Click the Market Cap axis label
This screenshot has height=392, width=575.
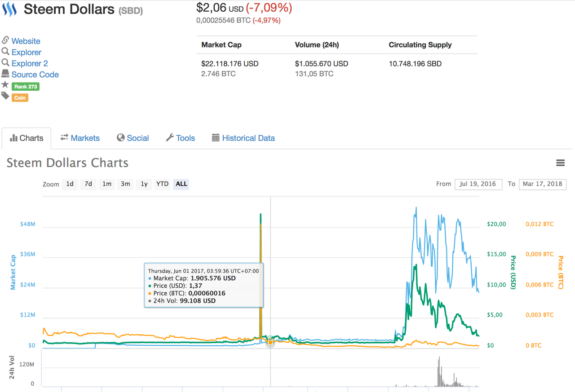tap(13, 272)
